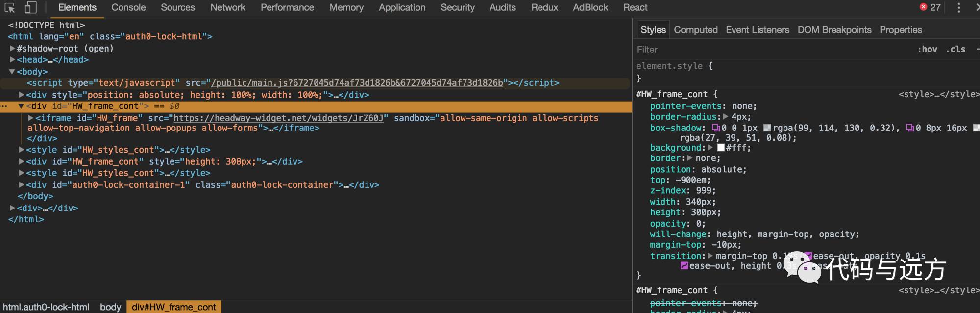Open the Performance tab
The width and height of the screenshot is (980, 313).
[287, 7]
